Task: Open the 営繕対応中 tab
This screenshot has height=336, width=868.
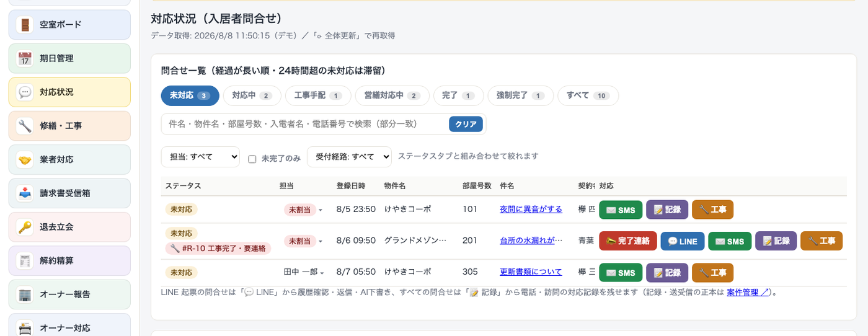Action: (392, 95)
